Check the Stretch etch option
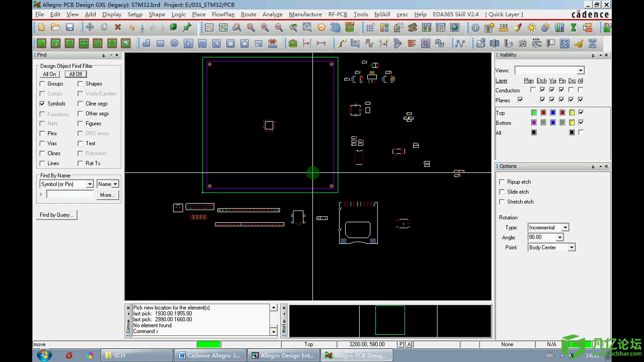 coord(502,202)
